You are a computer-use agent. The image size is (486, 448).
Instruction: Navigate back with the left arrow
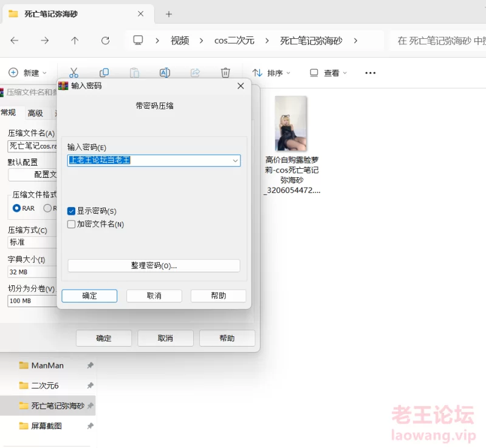tap(15, 41)
